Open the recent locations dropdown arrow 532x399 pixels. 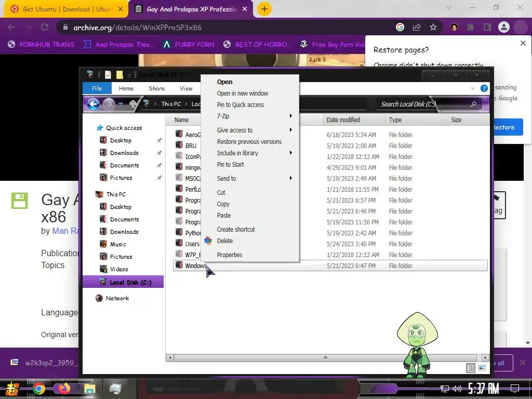click(121, 104)
